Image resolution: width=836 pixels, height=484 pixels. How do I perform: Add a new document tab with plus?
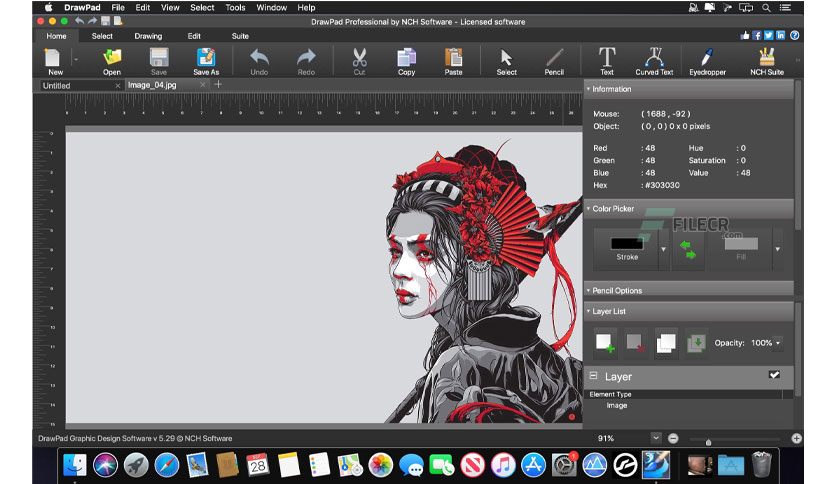(x=218, y=84)
